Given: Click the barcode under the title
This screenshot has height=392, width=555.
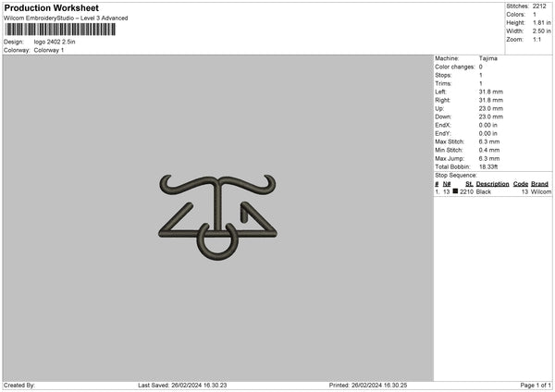Looking at the screenshot, I should (x=60, y=30).
